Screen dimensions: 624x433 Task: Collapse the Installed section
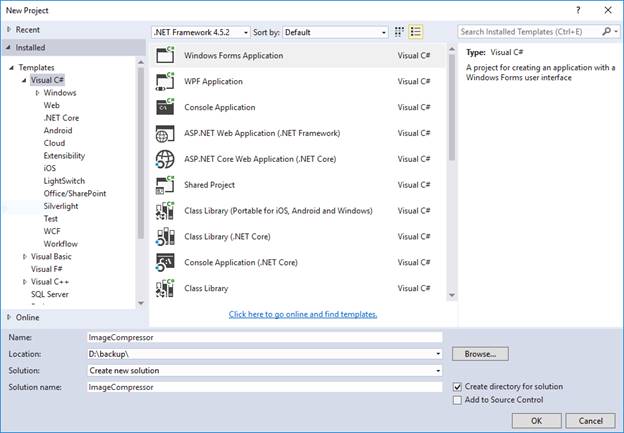pos(9,47)
